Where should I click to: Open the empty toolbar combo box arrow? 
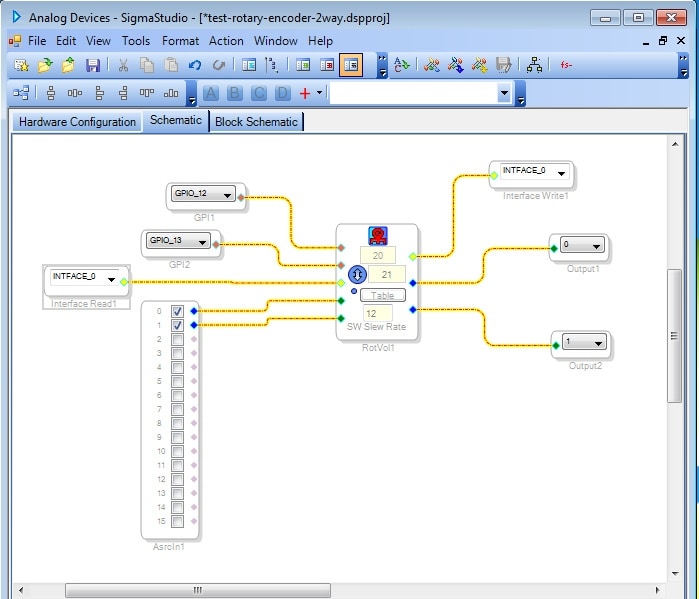(x=504, y=93)
